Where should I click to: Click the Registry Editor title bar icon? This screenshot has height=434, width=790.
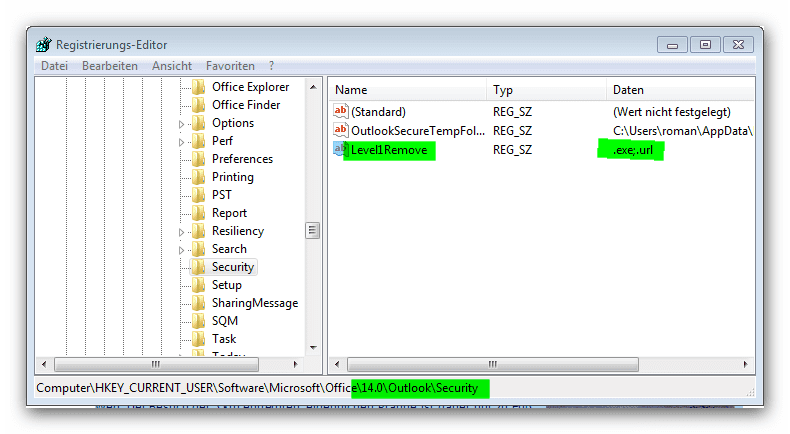44,44
